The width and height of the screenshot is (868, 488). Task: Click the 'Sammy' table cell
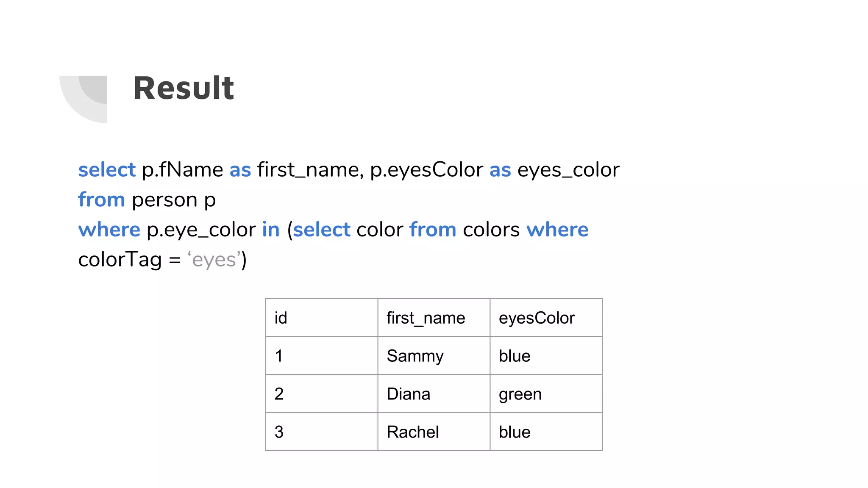point(434,356)
